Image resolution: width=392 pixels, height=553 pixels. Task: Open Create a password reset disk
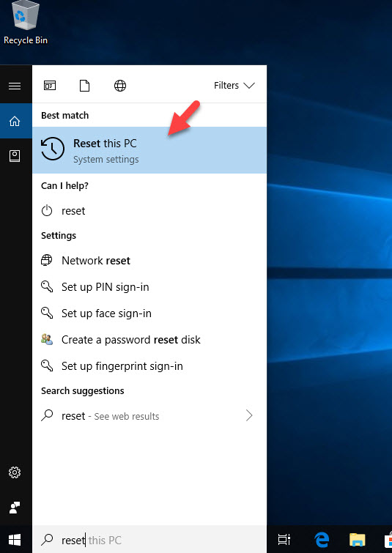click(149, 340)
